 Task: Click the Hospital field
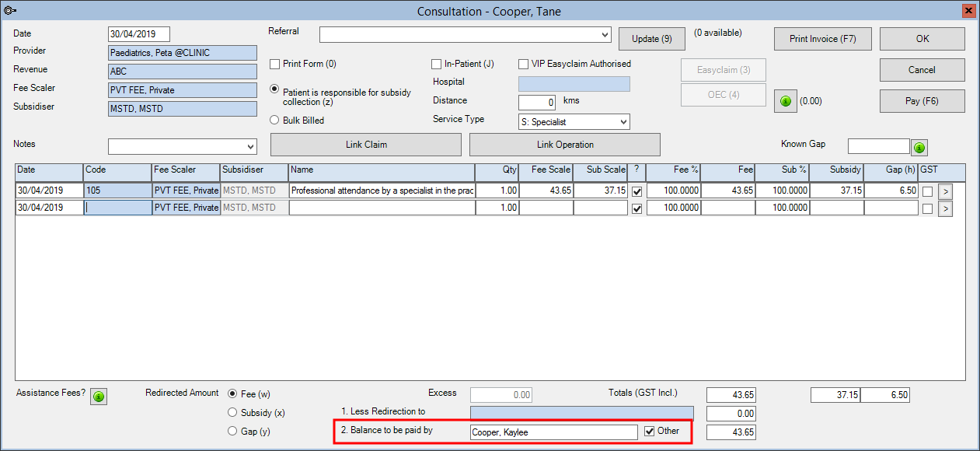tap(574, 84)
